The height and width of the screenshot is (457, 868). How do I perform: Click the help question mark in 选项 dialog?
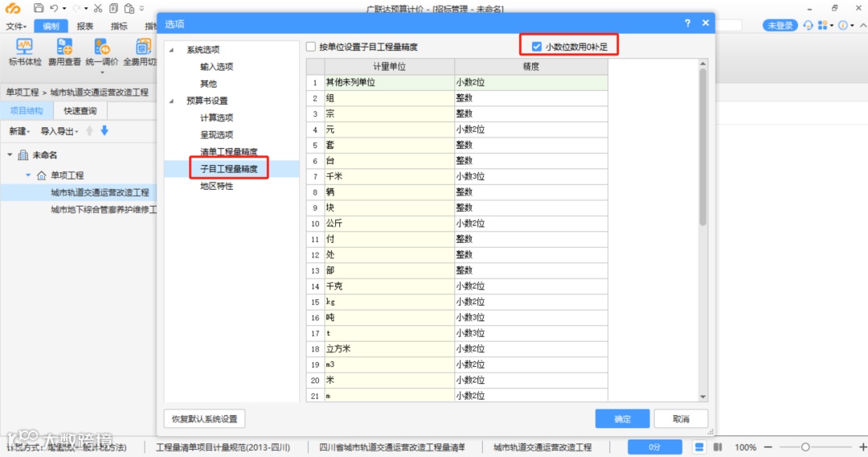[x=687, y=23]
